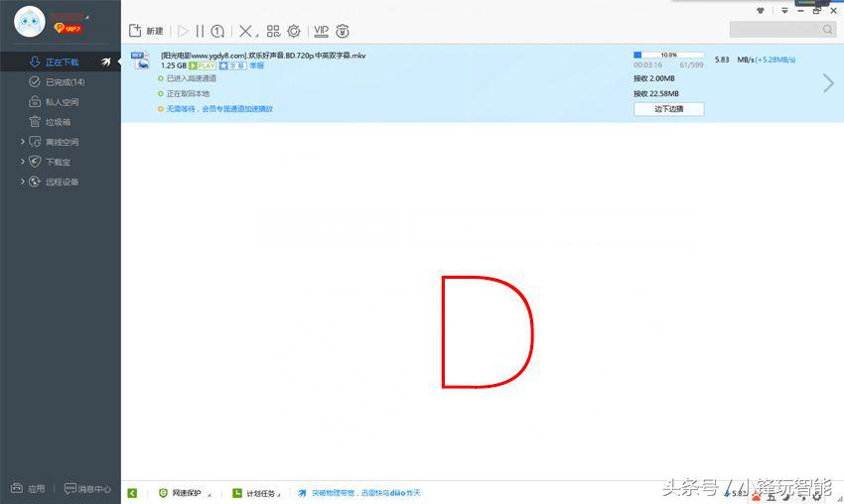Image resolution: width=844 pixels, height=504 pixels.
Task: Click the user avatar picture
Action: click(x=30, y=22)
